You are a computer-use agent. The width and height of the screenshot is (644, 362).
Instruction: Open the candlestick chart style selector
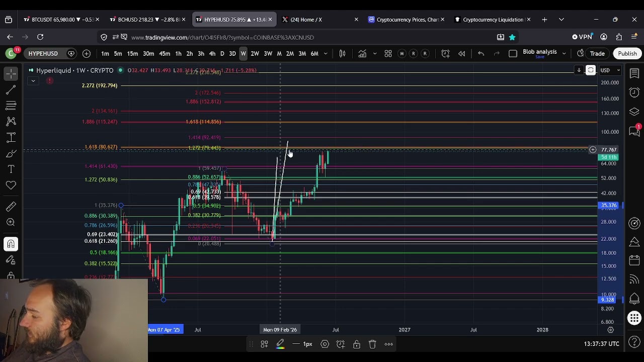[343, 54]
